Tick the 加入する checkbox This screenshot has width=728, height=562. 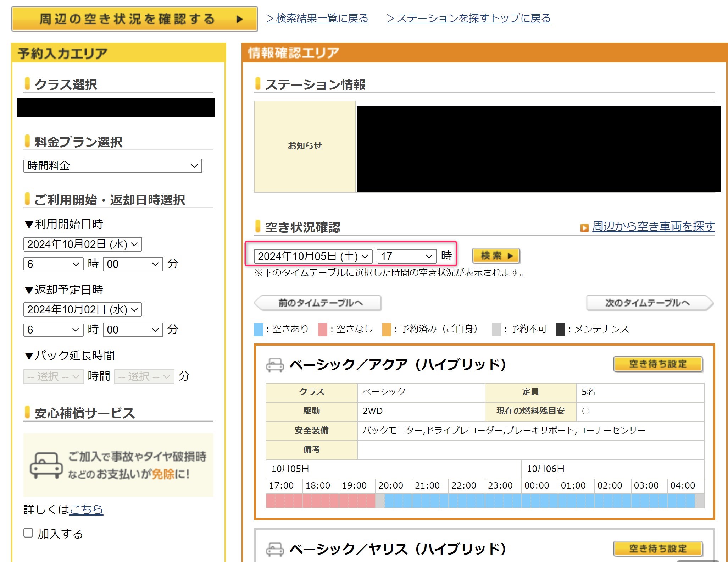(x=28, y=533)
